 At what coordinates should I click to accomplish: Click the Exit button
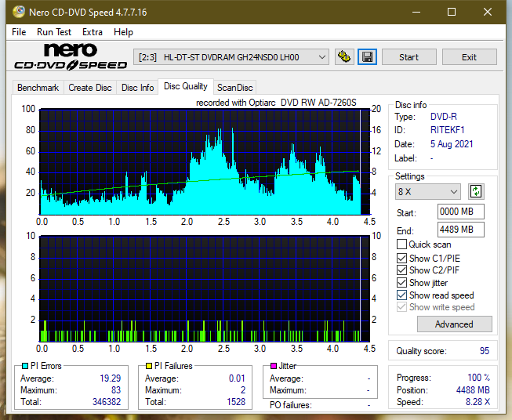pyautogui.click(x=469, y=57)
